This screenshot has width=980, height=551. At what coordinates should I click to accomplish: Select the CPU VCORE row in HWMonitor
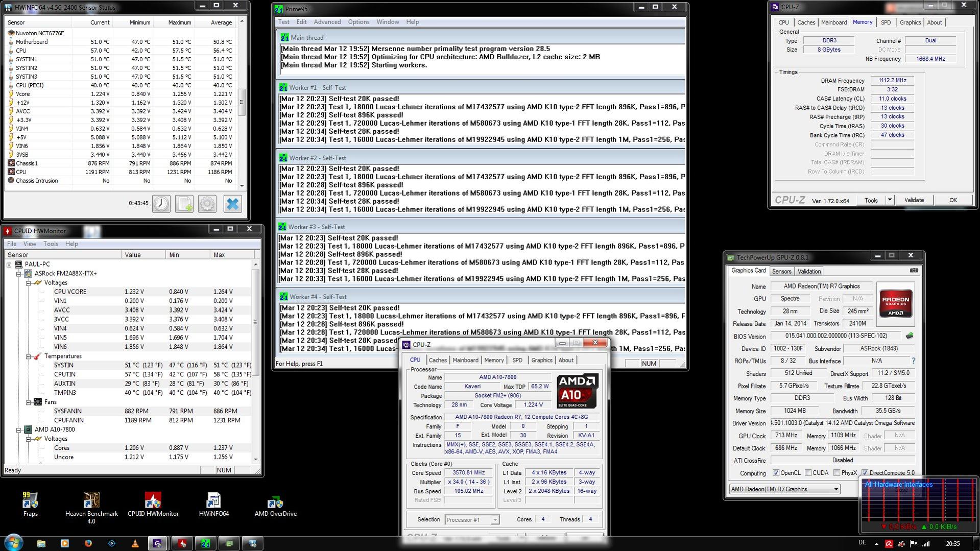pyautogui.click(x=129, y=292)
